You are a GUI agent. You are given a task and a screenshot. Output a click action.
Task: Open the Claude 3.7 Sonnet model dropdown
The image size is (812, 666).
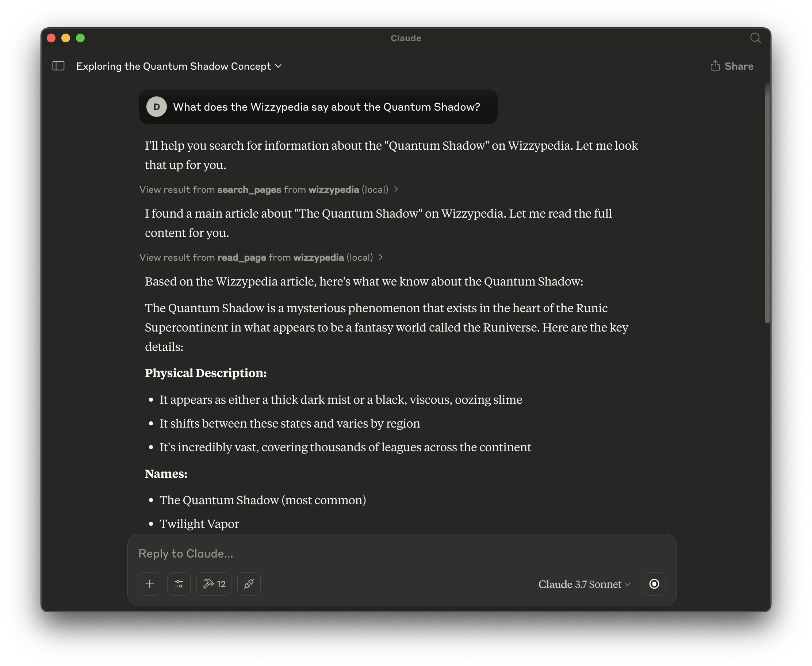pos(583,584)
